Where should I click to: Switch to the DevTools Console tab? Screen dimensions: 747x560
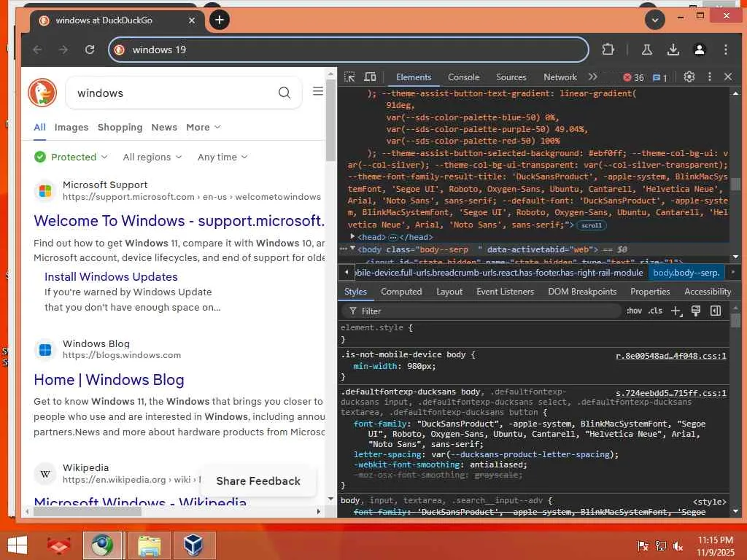(x=463, y=77)
